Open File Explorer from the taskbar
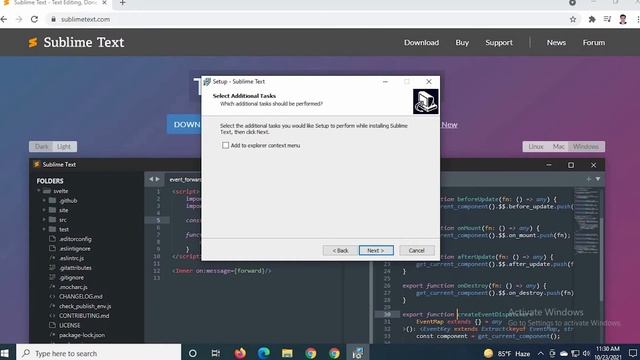 pos(287,353)
